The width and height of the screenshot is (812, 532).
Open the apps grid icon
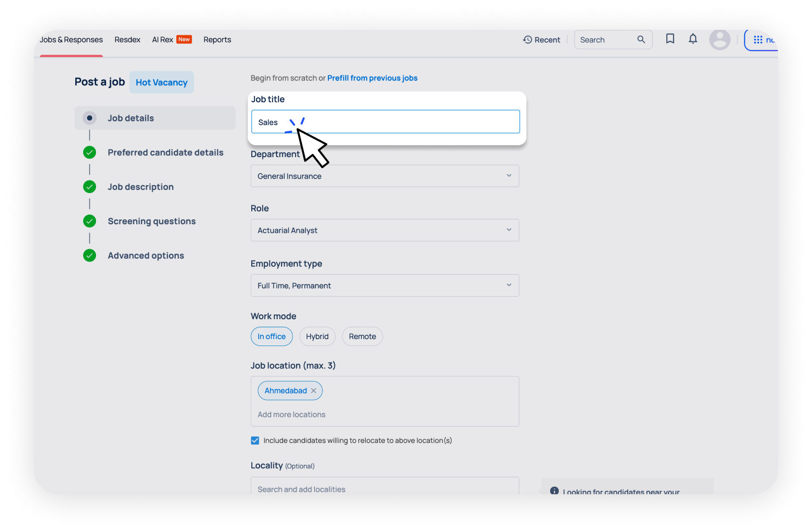coord(758,40)
